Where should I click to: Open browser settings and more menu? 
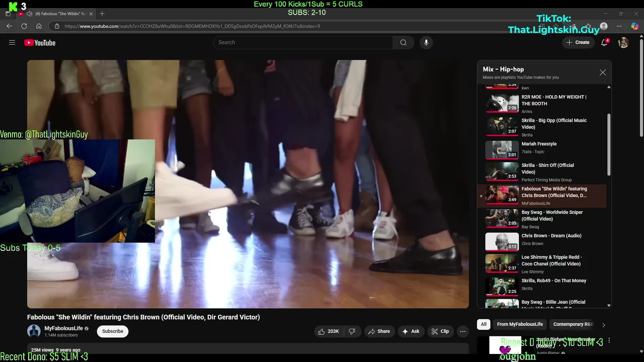[x=619, y=26]
